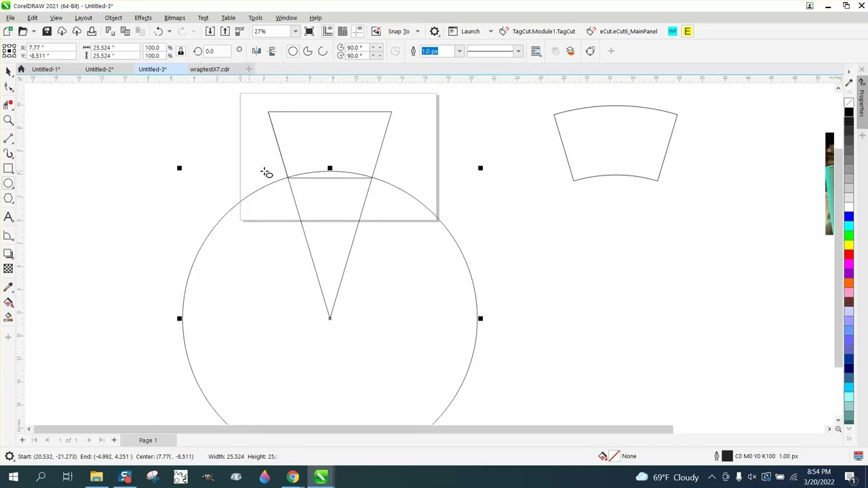The width and height of the screenshot is (868, 488).
Task: Mirror the object horizontally
Action: [256, 51]
